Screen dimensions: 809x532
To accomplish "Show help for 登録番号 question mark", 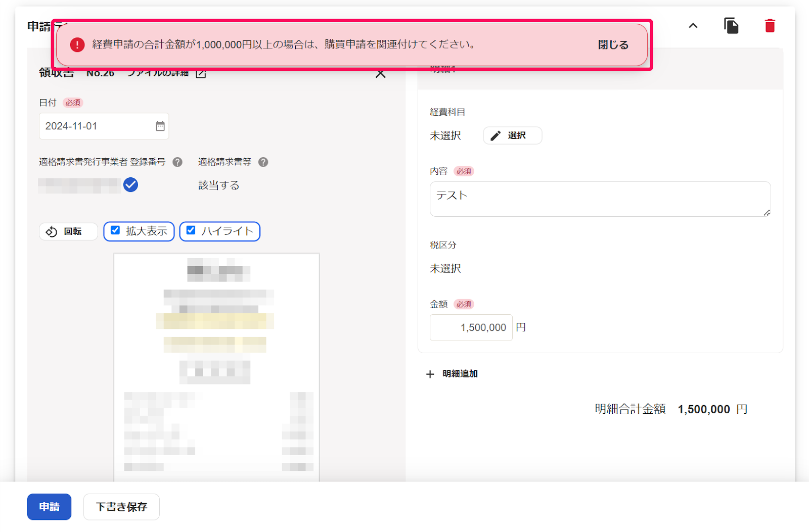I will tap(177, 162).
